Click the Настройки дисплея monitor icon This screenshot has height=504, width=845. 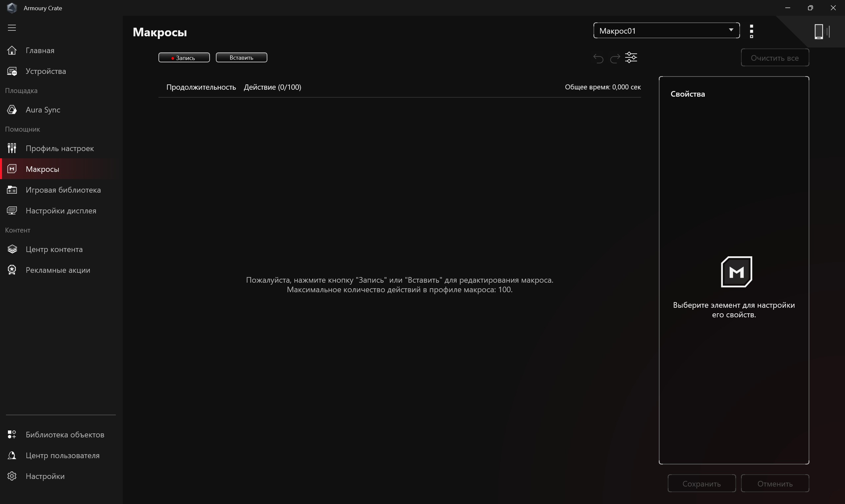coord(12,210)
